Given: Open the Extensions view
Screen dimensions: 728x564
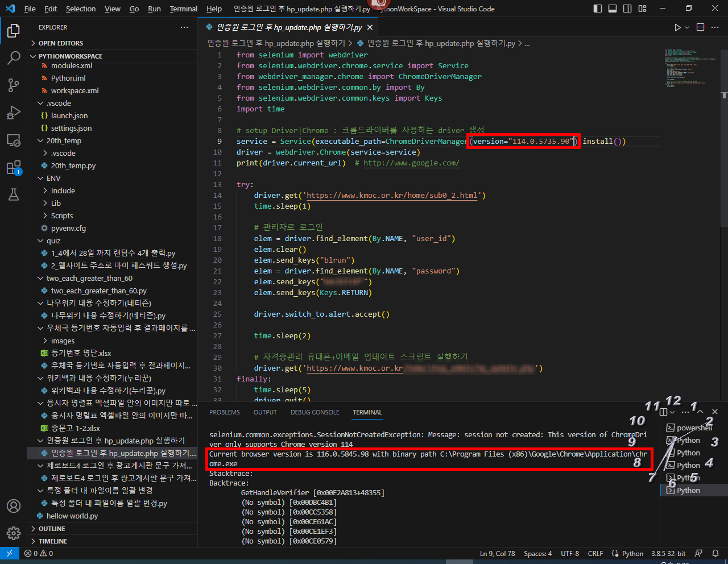Looking at the screenshot, I should (x=14, y=167).
